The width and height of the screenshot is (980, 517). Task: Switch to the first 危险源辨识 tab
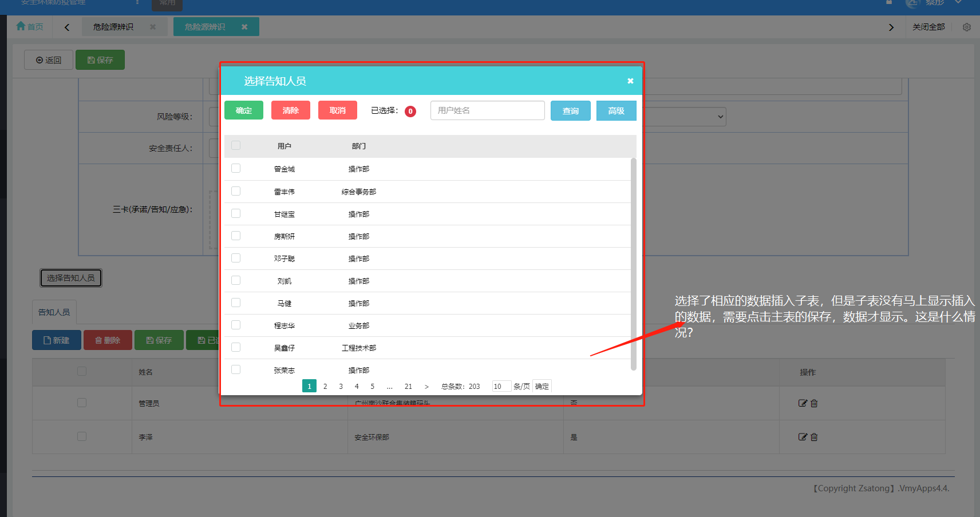click(x=113, y=27)
